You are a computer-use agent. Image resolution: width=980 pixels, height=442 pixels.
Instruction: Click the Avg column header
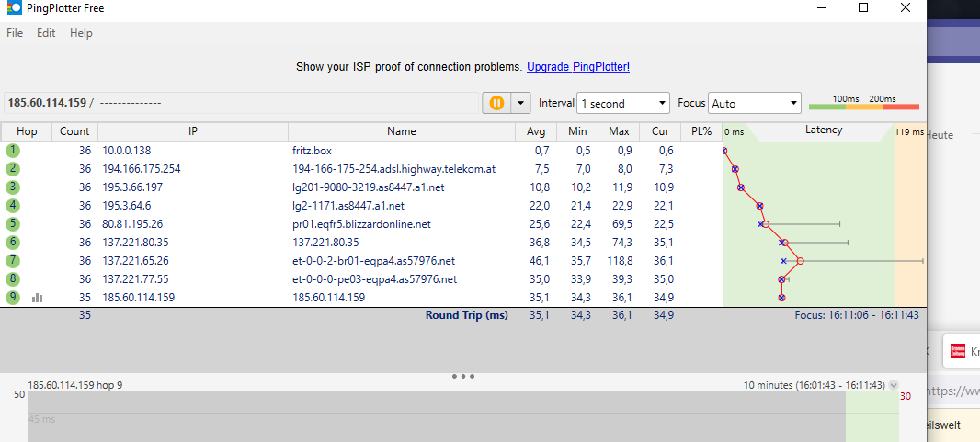536,131
